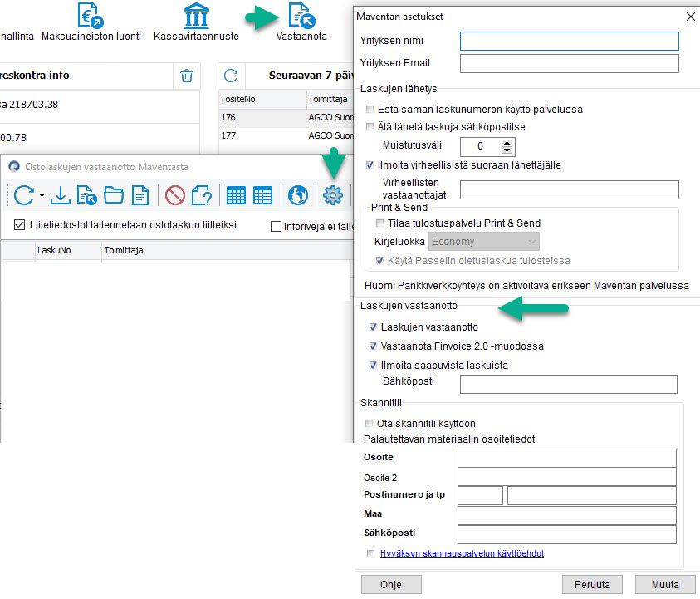Click the Yrityksen nimi field

(570, 41)
